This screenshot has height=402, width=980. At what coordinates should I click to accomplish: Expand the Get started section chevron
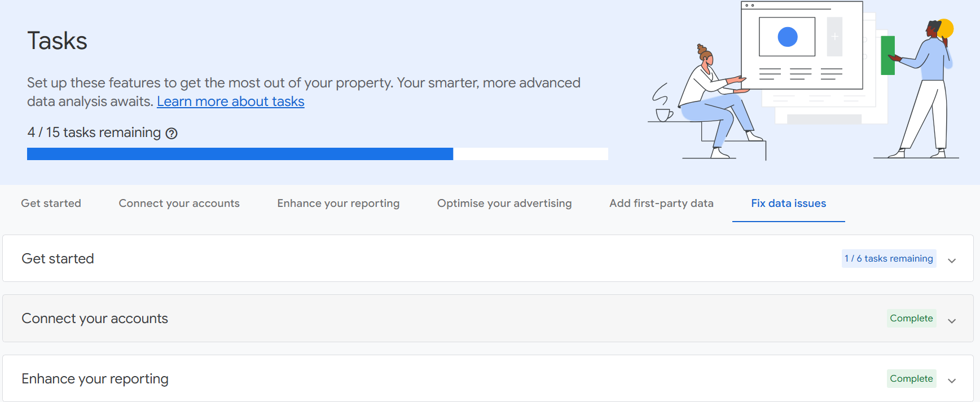pos(952,260)
